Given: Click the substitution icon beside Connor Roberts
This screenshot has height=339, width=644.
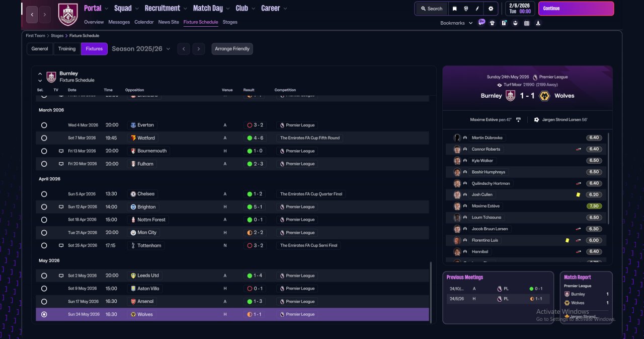Looking at the screenshot, I should [579, 149].
